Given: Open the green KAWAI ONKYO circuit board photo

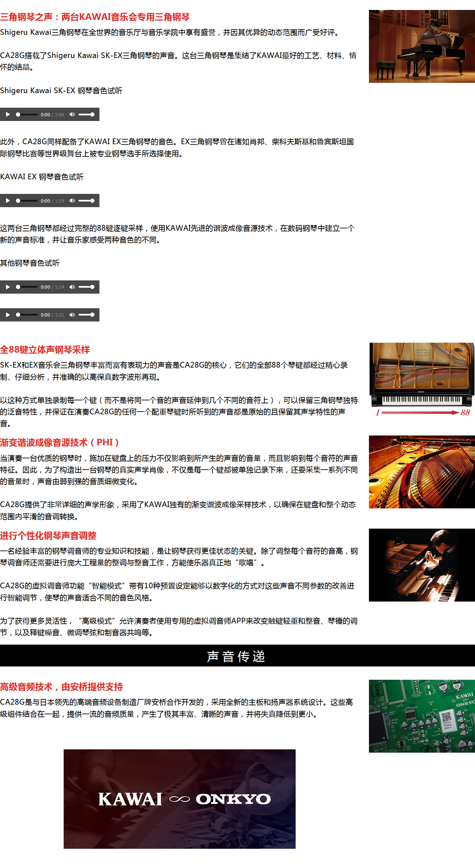Looking at the screenshot, I should point(422,716).
